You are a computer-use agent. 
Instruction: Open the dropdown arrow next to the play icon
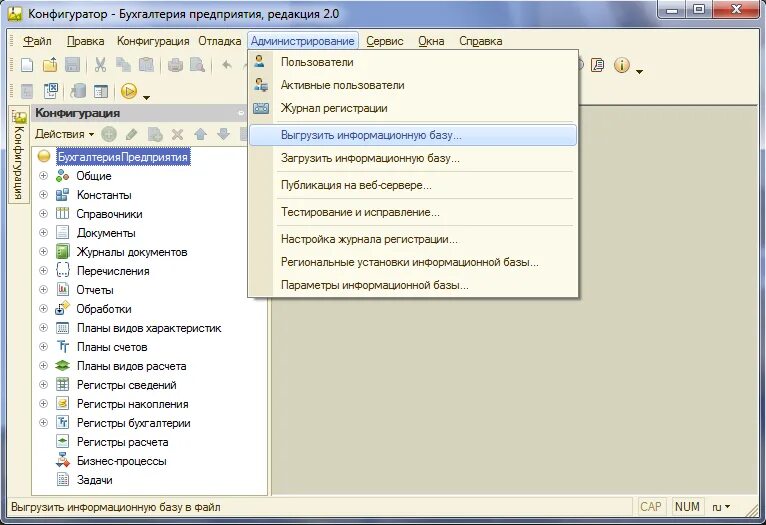(146, 98)
